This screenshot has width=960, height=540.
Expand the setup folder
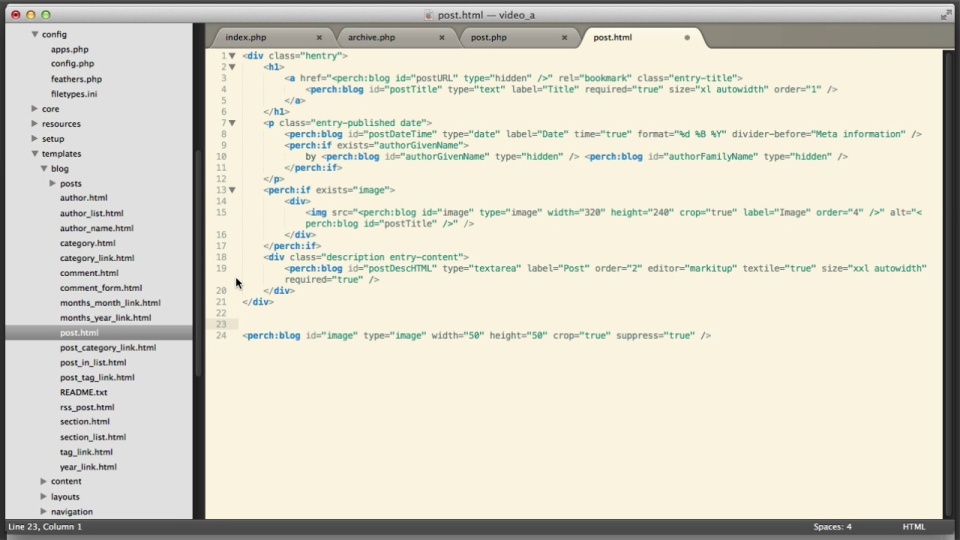pos(35,138)
